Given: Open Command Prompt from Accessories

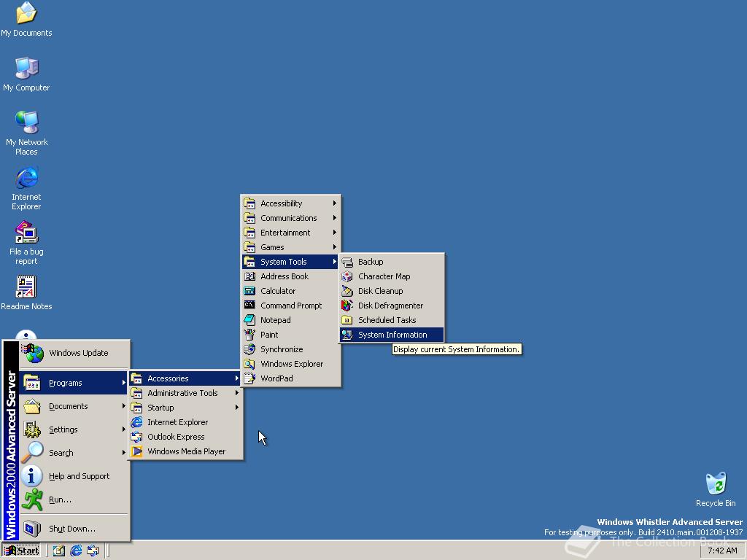Looking at the screenshot, I should [x=290, y=306].
